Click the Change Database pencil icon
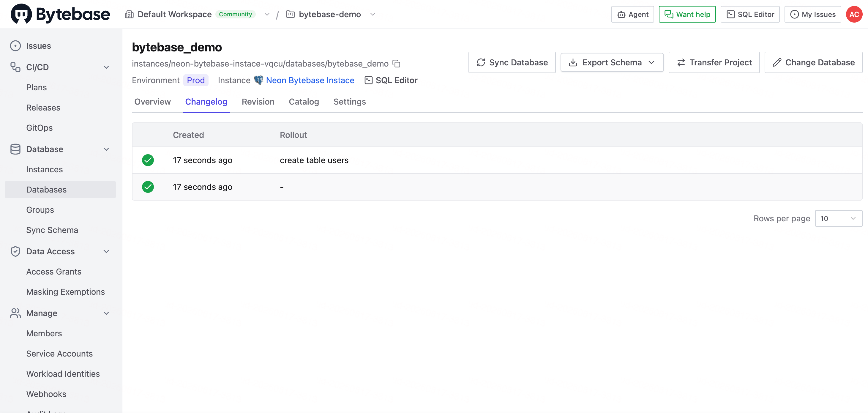 click(x=777, y=62)
